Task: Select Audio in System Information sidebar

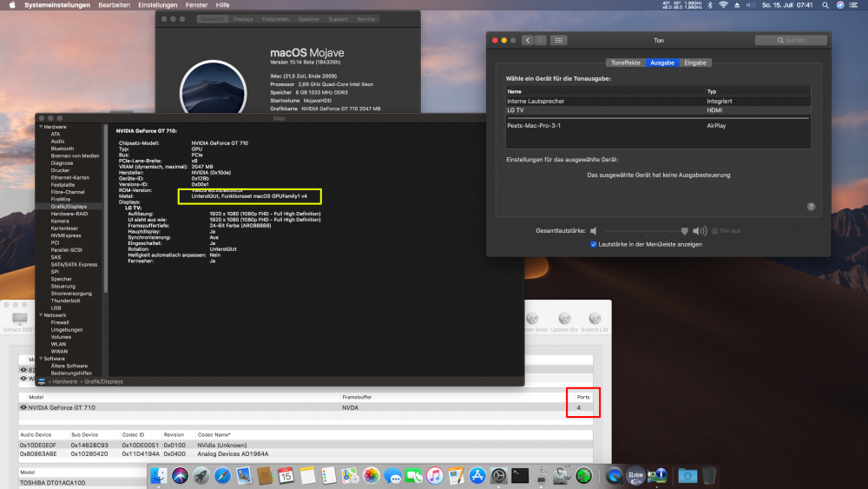Action: (57, 142)
